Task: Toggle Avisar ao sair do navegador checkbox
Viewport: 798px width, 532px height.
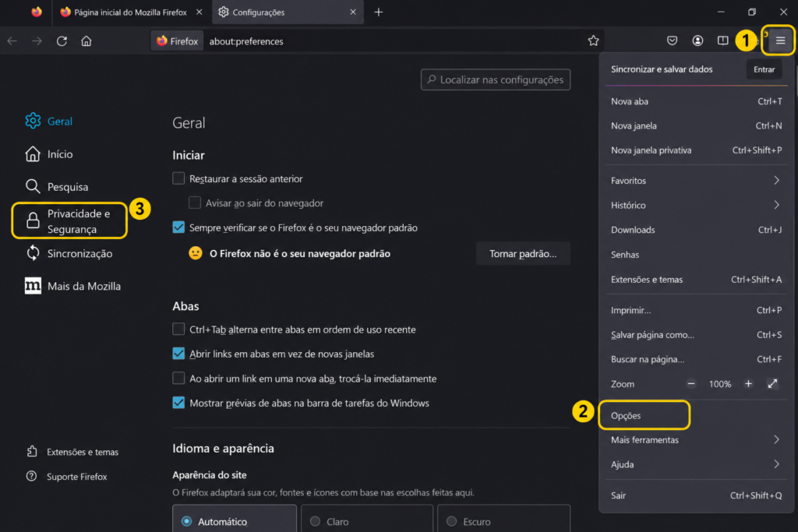Action: click(x=195, y=203)
